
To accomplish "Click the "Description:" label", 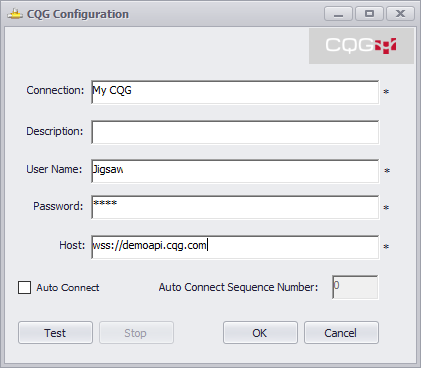I will pyautogui.click(x=55, y=131).
